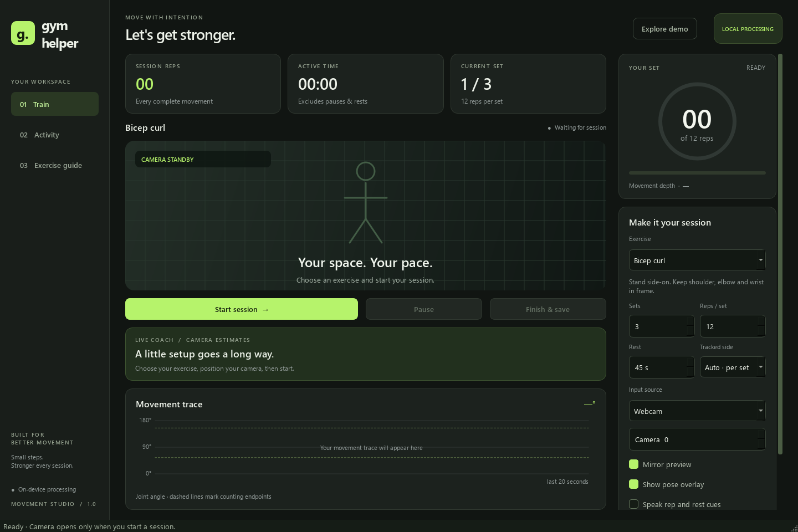This screenshot has width=798, height=532.
Task: Click the Local Processing badge
Action: 748,29
